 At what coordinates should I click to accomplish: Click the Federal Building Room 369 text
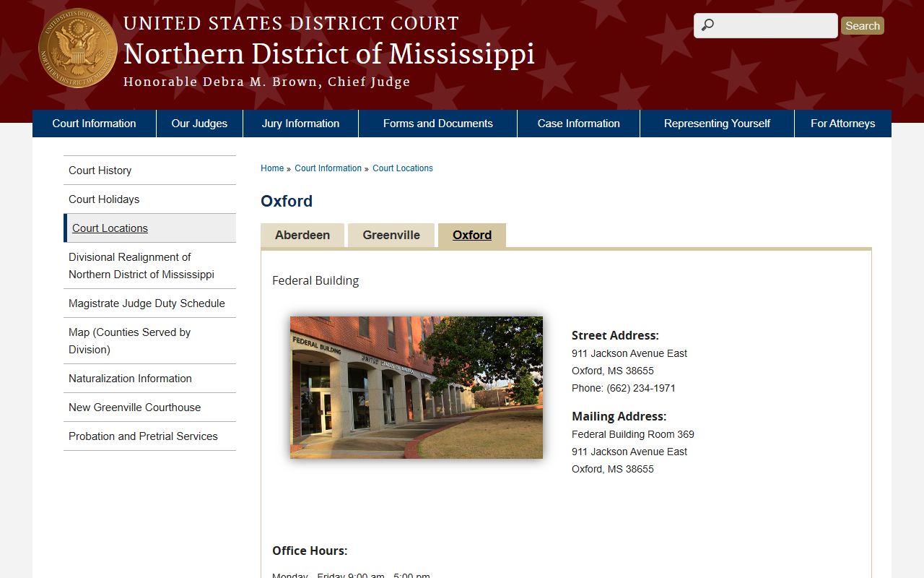click(633, 434)
